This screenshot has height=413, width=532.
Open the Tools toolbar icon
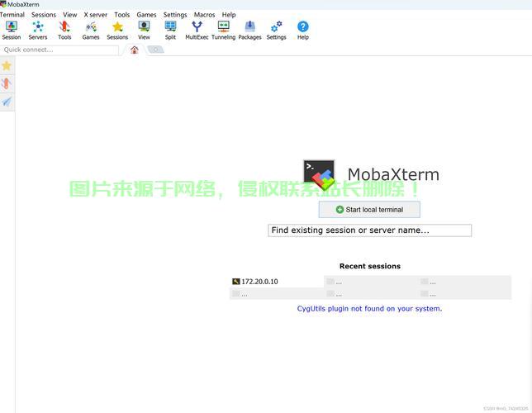click(x=64, y=31)
